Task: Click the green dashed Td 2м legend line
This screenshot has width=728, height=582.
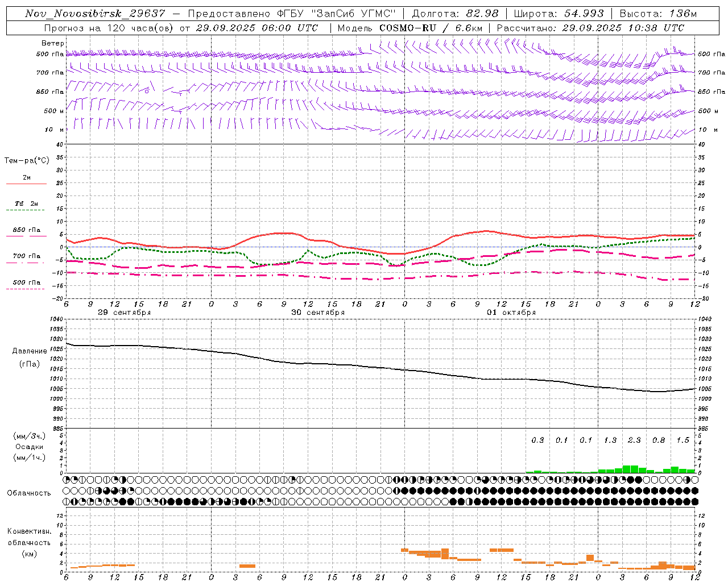Action: (x=26, y=210)
